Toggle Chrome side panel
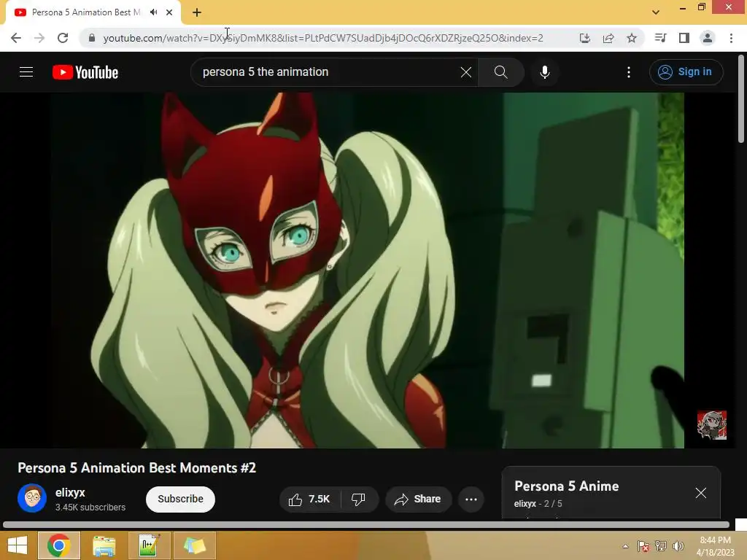The height and width of the screenshot is (560, 747). tap(684, 38)
